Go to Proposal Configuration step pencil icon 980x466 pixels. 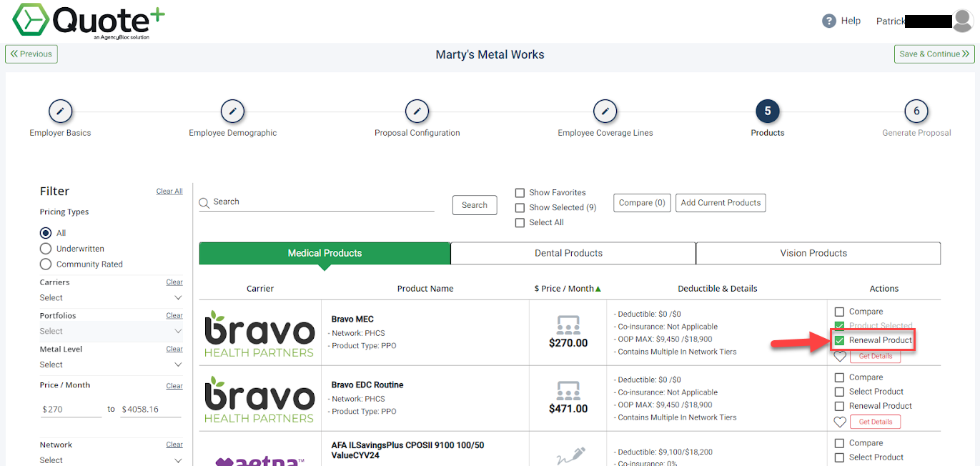(x=417, y=111)
